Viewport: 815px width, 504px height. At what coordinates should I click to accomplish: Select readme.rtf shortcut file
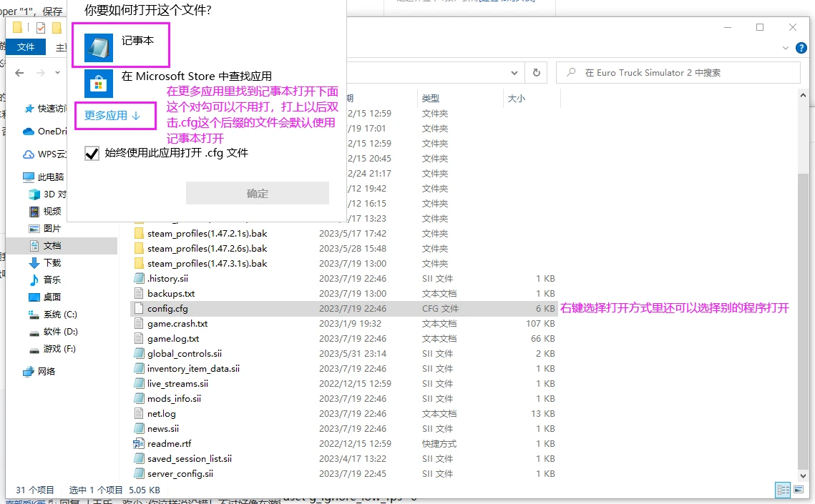[169, 445]
